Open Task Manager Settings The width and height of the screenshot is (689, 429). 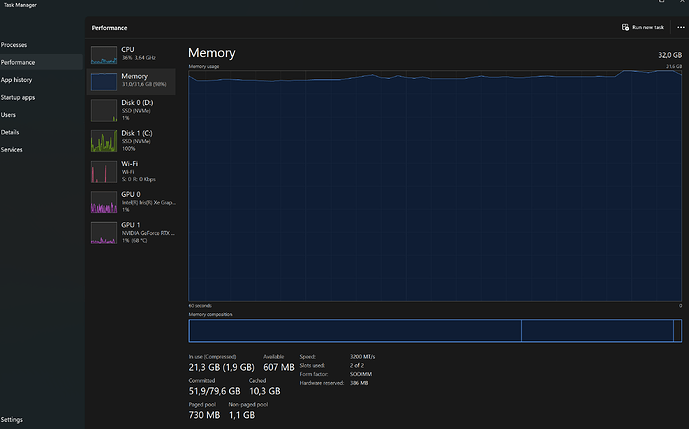coord(12,420)
